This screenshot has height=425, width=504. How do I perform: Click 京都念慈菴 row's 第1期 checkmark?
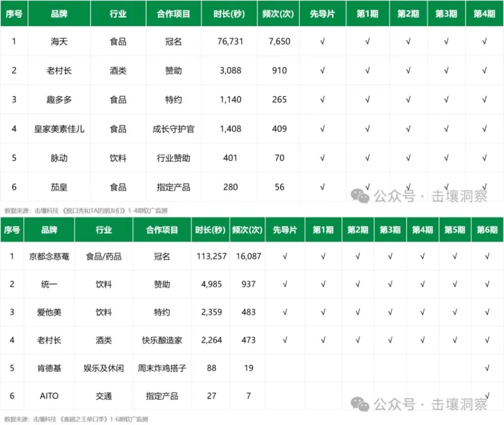coord(323,256)
